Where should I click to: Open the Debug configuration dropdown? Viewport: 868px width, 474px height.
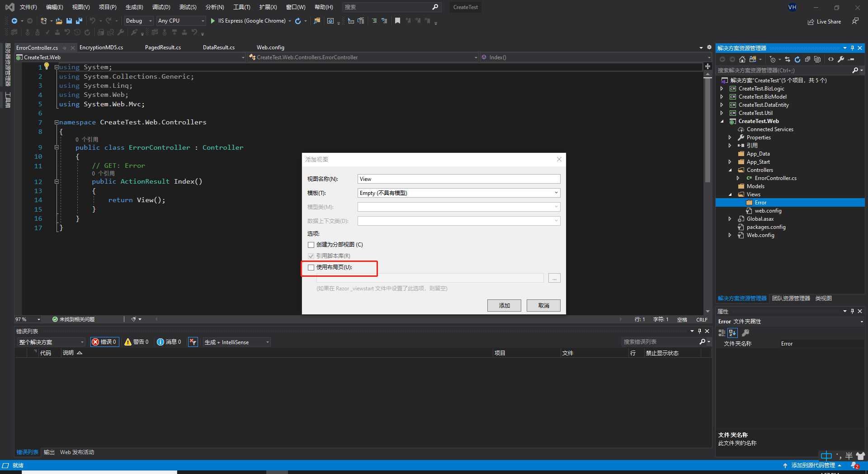[x=139, y=21]
